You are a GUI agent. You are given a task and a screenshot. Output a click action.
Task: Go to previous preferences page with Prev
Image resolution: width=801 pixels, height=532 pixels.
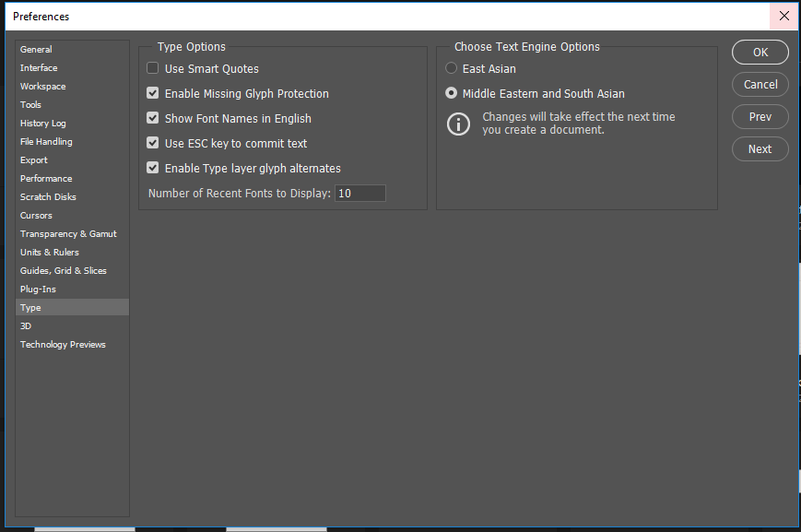(760, 116)
